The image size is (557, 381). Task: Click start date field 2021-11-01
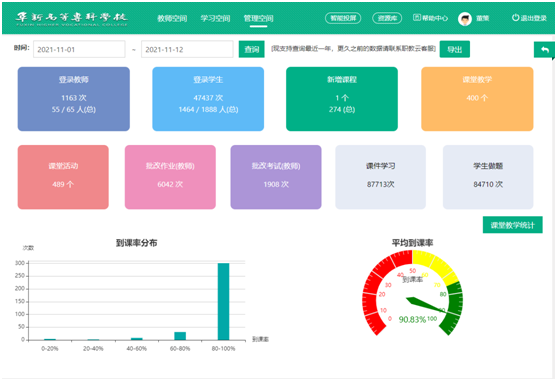(x=79, y=49)
